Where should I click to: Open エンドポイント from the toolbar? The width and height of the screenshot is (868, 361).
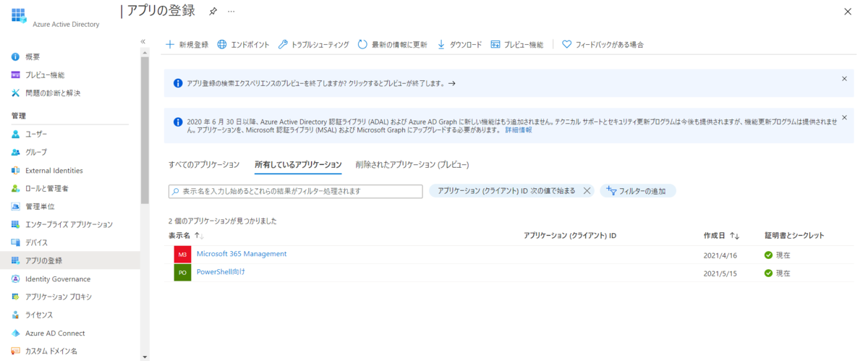click(243, 44)
